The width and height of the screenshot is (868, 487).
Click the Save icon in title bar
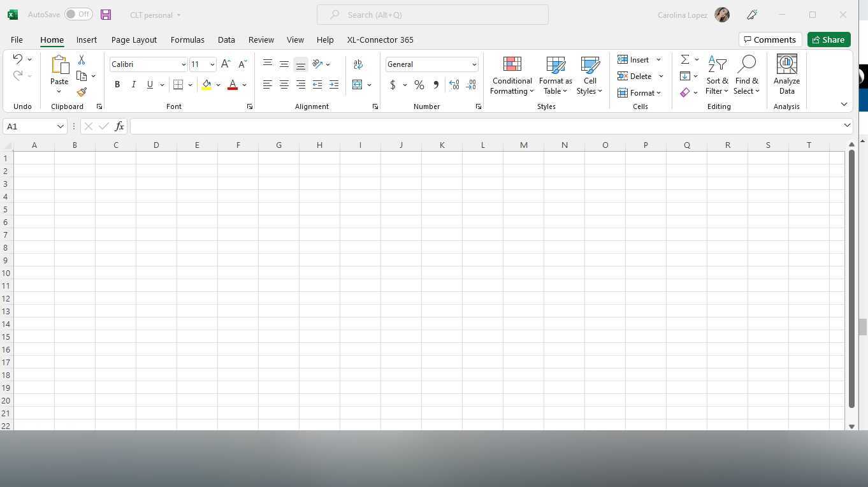coord(106,15)
